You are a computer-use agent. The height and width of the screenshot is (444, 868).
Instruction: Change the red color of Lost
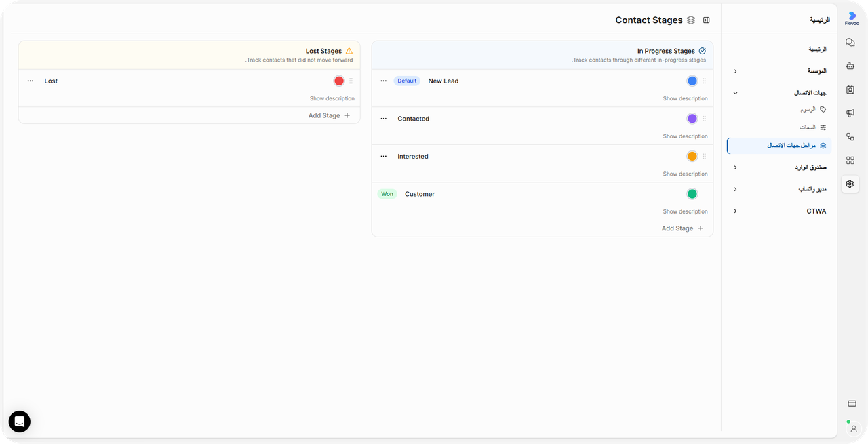[x=339, y=81]
